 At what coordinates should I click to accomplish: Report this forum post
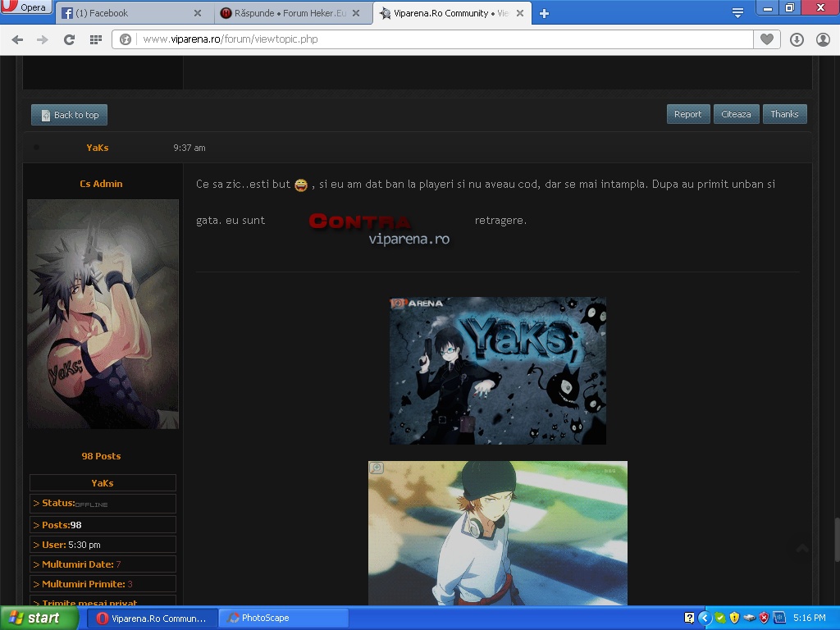688,114
